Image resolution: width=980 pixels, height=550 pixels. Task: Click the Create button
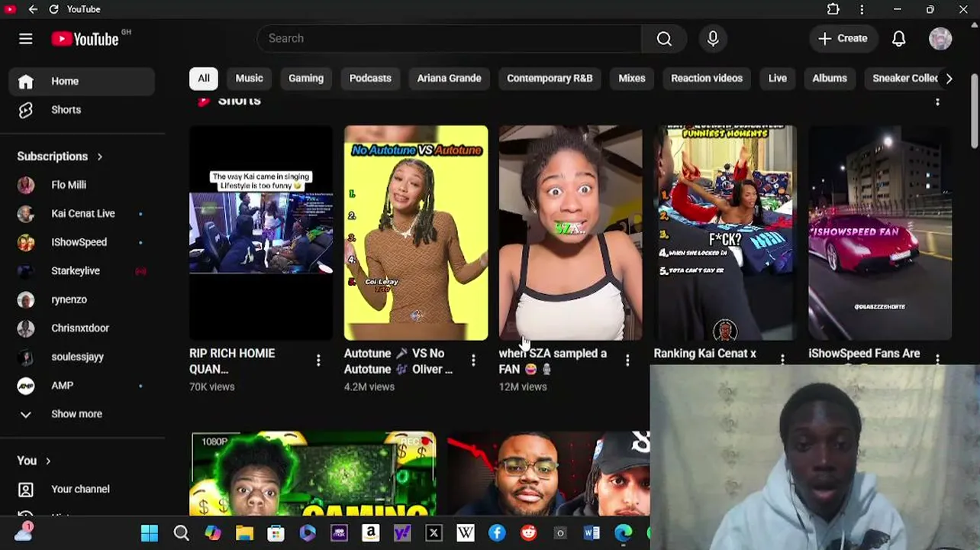(x=843, y=38)
